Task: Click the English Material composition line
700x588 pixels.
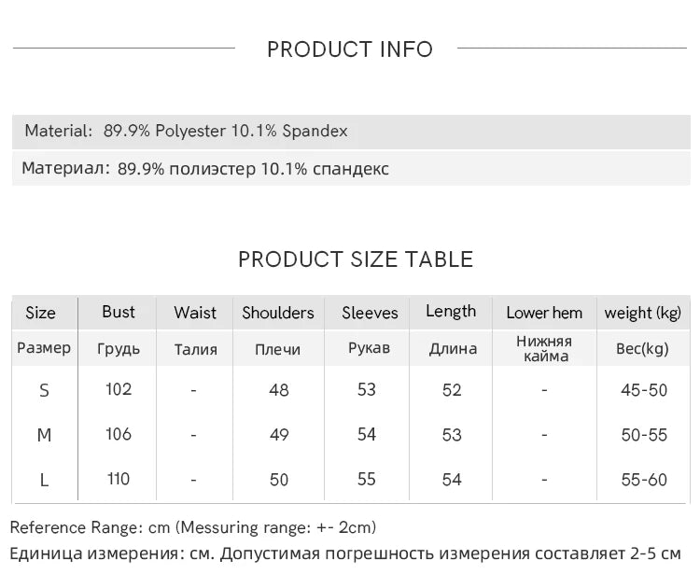Action: coord(186,131)
